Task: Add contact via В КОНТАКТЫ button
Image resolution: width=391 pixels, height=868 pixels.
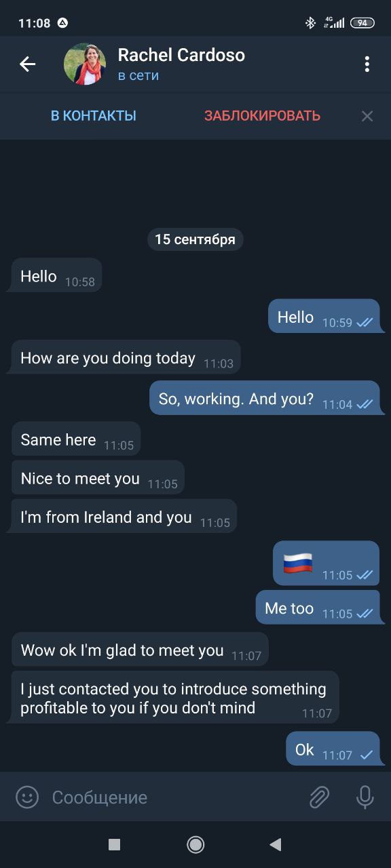Action: [x=94, y=116]
